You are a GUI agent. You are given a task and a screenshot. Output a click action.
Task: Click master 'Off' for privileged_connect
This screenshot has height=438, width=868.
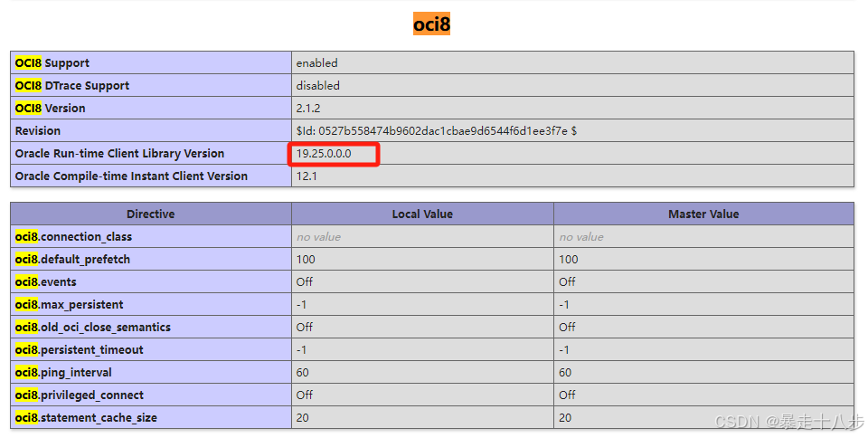(x=568, y=395)
